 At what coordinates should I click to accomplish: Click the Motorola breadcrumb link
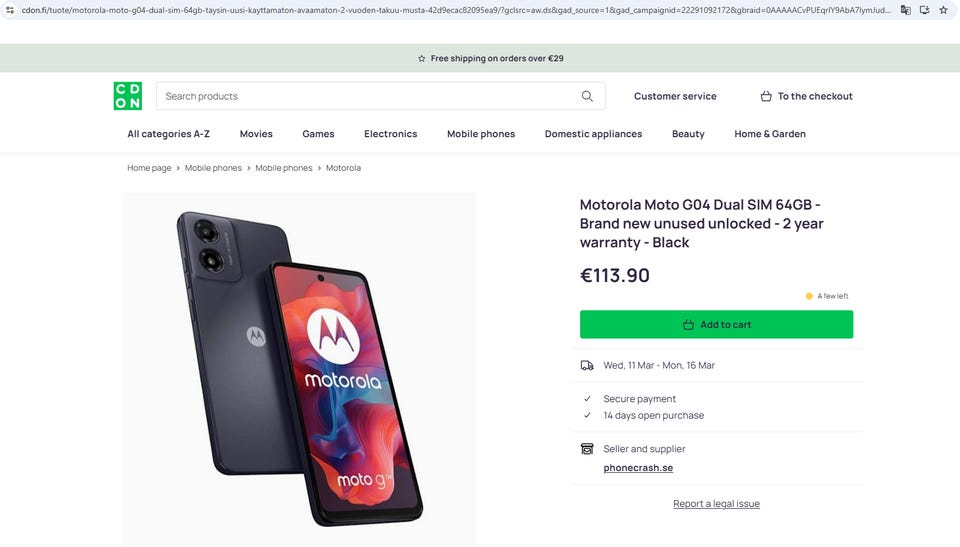point(343,168)
